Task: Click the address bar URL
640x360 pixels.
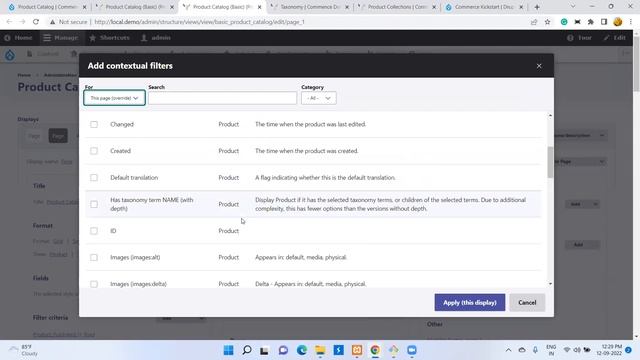Action: (200, 22)
